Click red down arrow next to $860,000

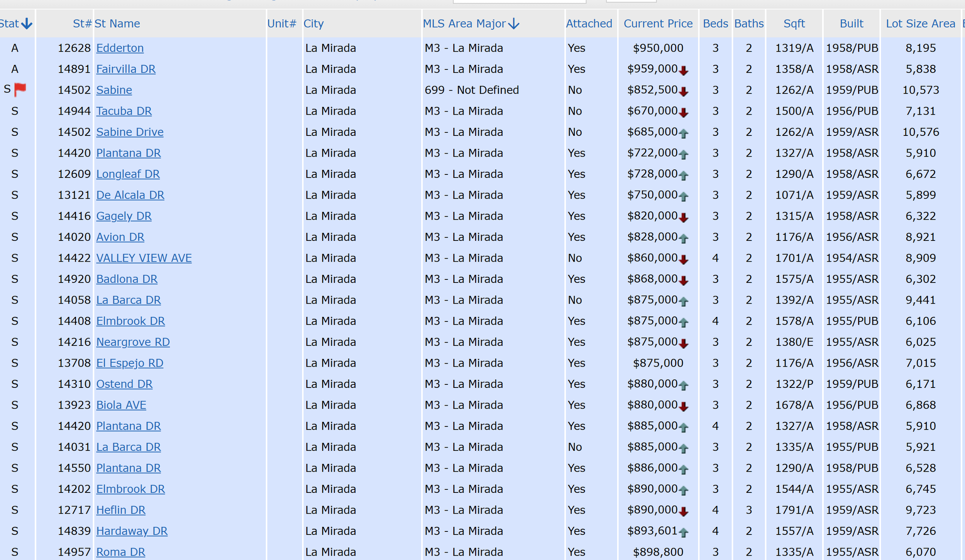(684, 259)
